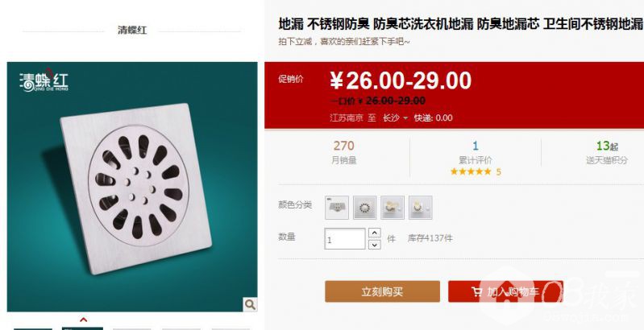Click the red up chevron below product image

pyautogui.click(x=83, y=320)
